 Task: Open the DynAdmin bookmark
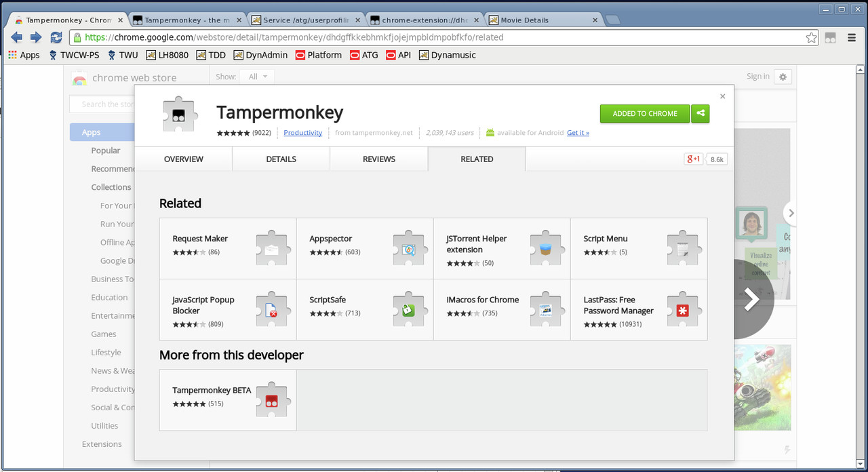pos(260,55)
